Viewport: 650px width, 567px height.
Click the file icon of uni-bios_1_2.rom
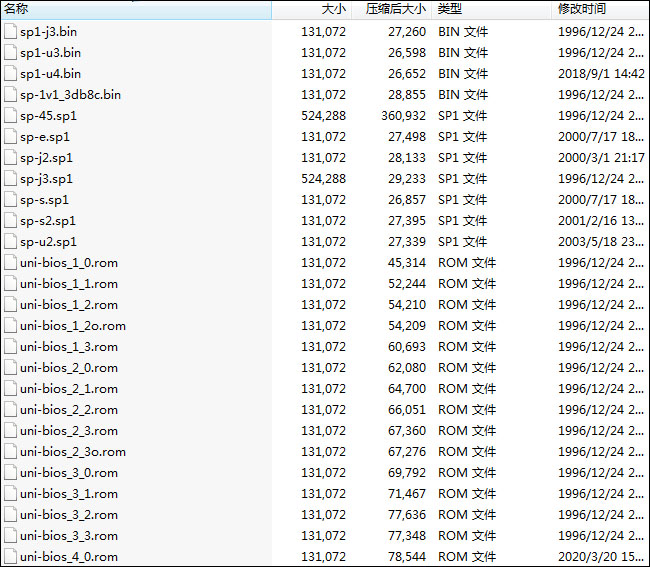[x=10, y=305]
